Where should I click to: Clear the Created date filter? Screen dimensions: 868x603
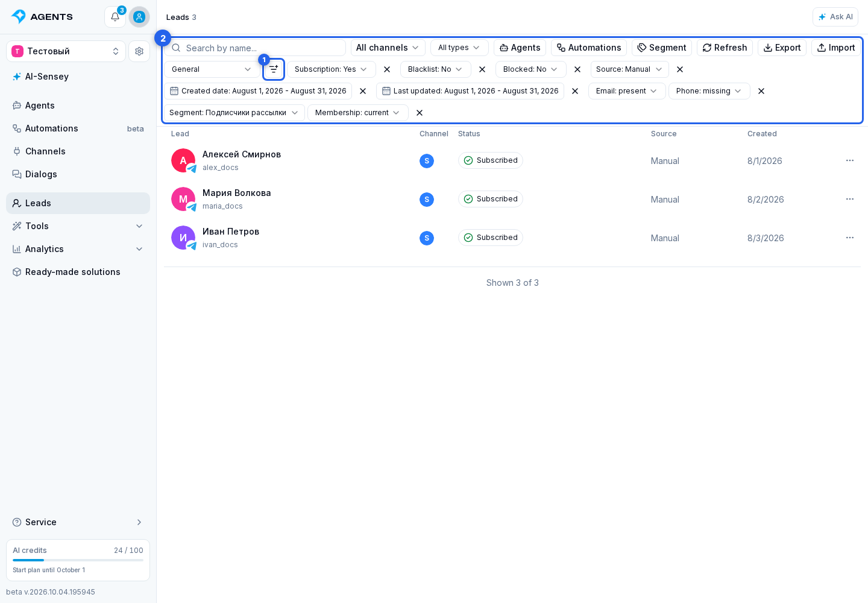tap(363, 91)
